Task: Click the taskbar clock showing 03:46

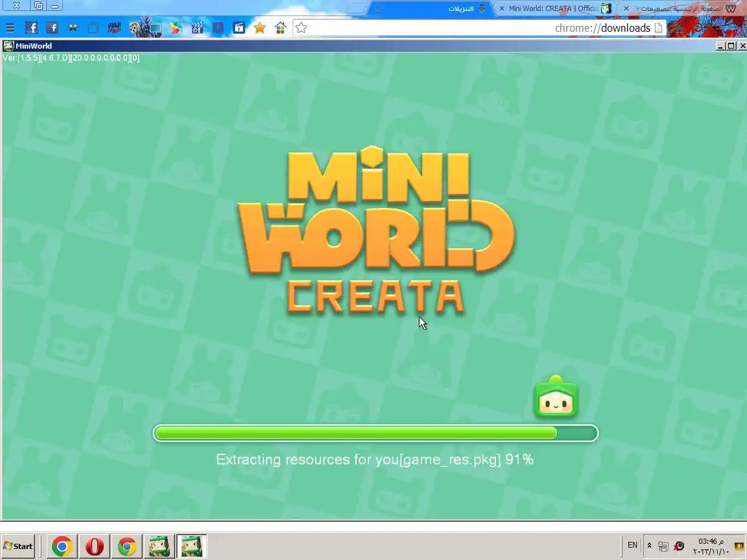Action: [711, 546]
